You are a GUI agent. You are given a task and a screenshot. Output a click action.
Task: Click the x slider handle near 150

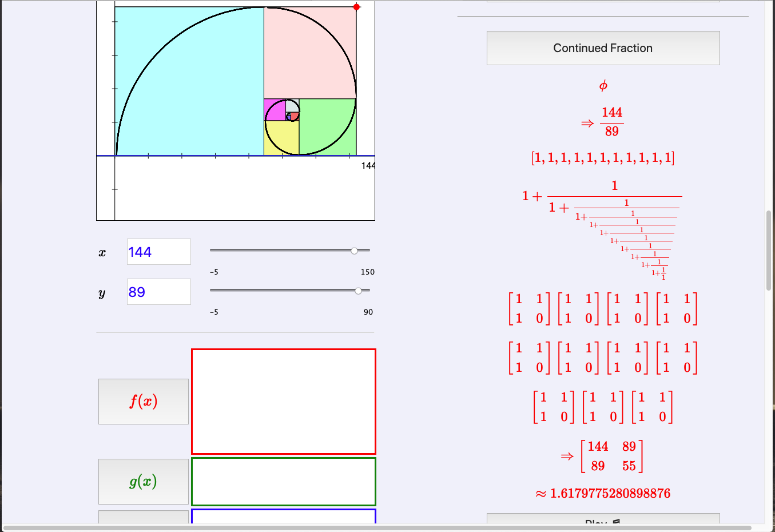(x=355, y=251)
